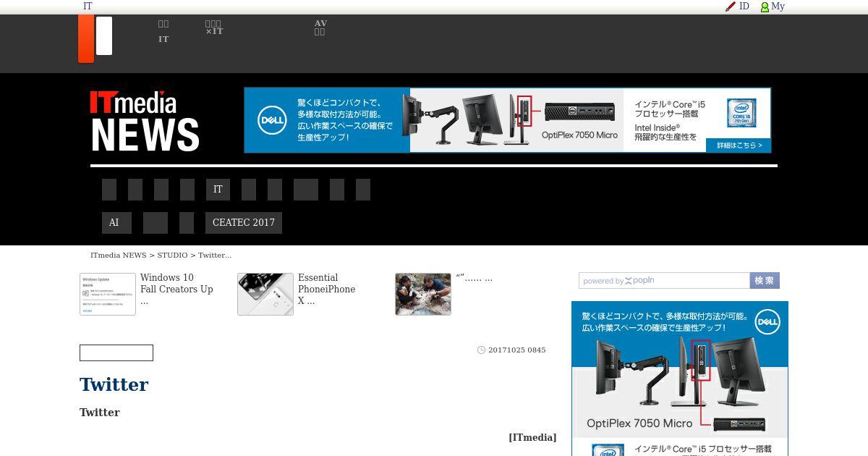Click the outlined box above the headline
Image resolution: width=868 pixels, height=456 pixels.
[x=116, y=353]
